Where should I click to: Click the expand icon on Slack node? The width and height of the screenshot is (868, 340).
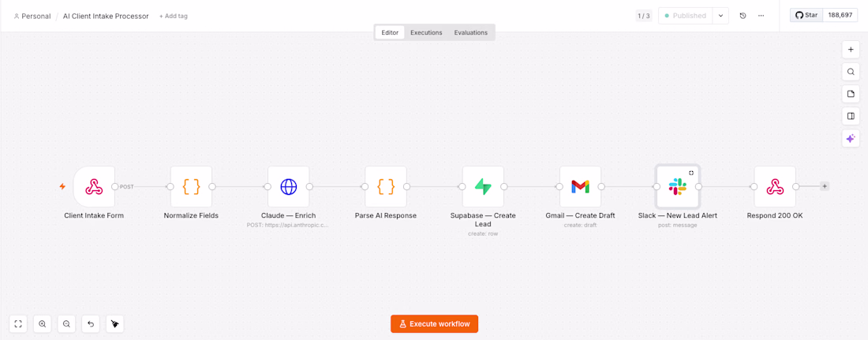(691, 173)
